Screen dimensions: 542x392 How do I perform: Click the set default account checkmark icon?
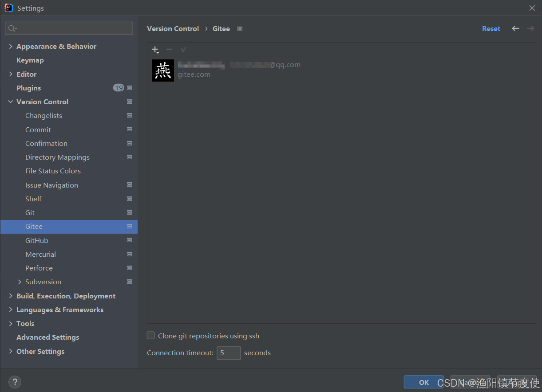pyautogui.click(x=183, y=50)
